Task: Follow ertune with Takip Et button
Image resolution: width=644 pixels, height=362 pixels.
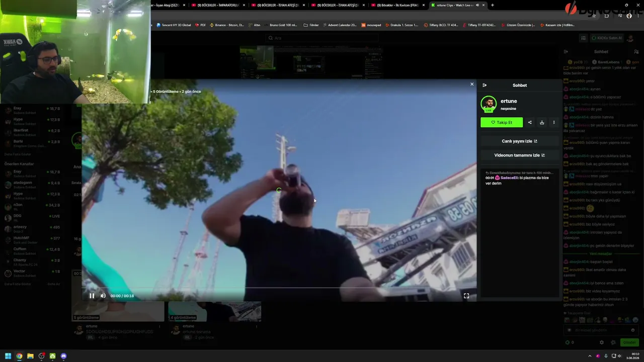Action: [x=502, y=122]
